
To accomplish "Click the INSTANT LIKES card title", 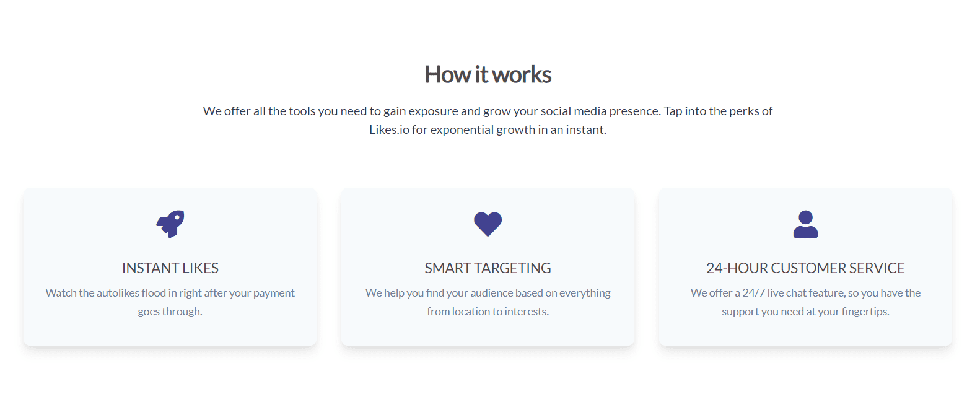I will tap(170, 268).
